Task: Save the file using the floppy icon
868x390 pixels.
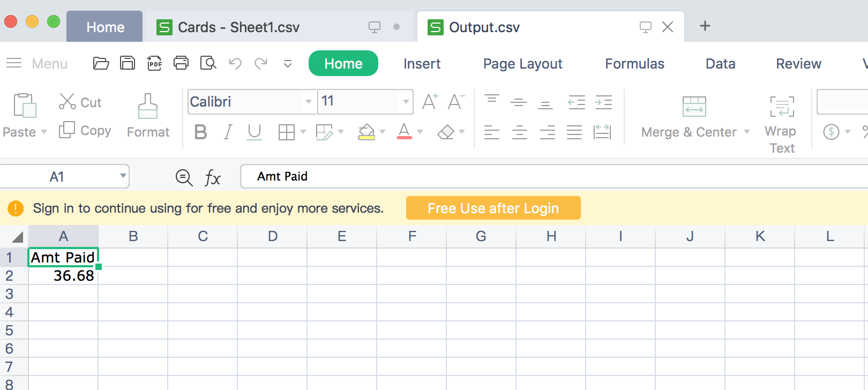Action: [128, 63]
